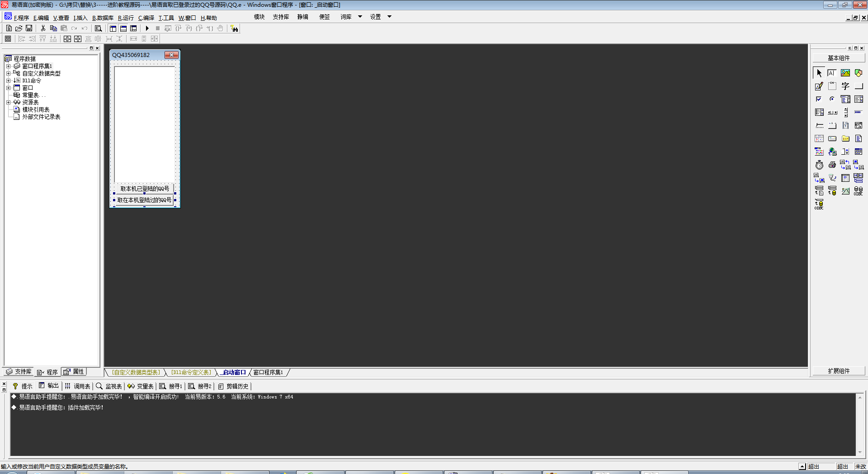The image size is (868, 474).
Task: Click the binoculars find icon in toolbar
Action: (234, 28)
